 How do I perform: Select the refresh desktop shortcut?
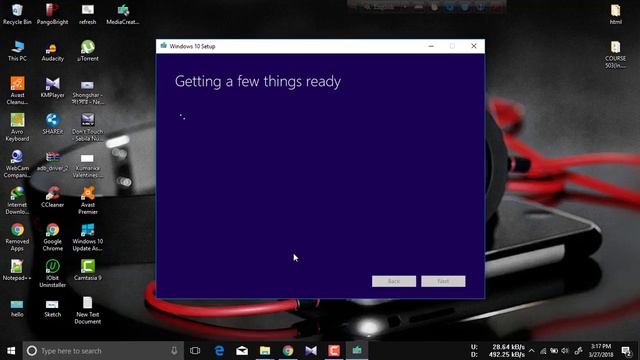(87, 14)
